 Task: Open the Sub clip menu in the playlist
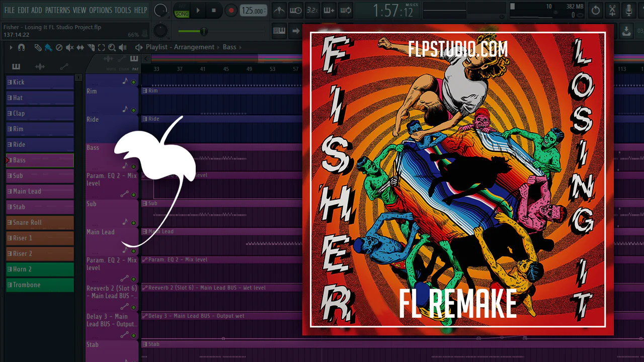click(145, 204)
